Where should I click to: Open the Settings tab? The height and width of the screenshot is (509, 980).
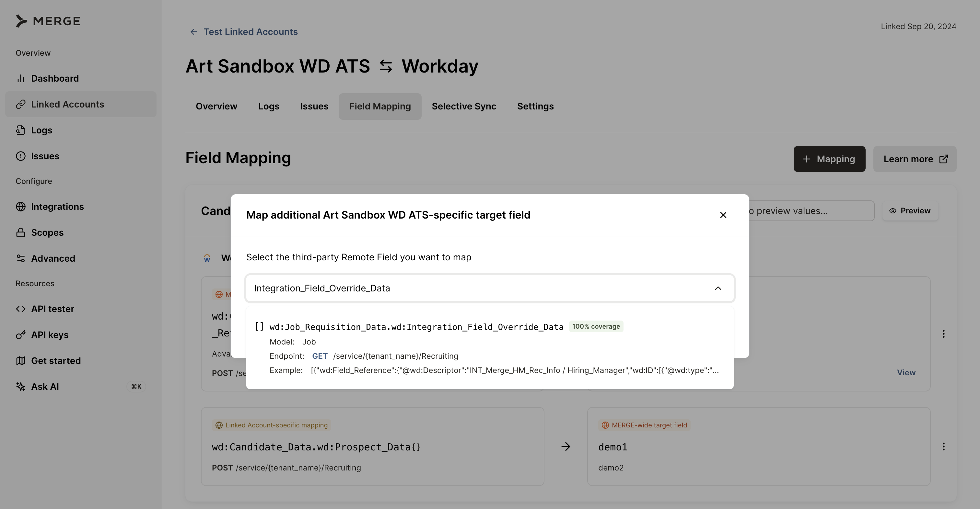pyautogui.click(x=535, y=107)
